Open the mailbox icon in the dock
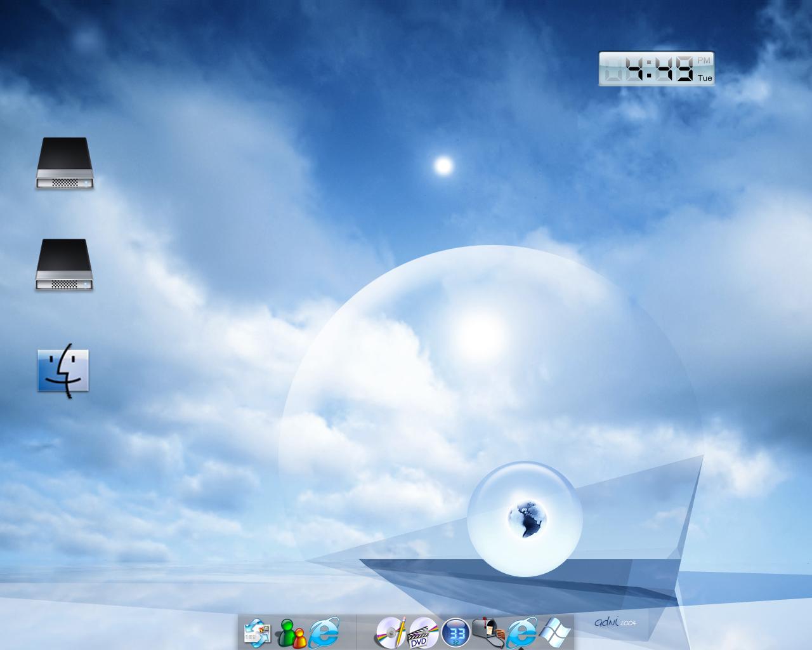The width and height of the screenshot is (812, 650). [x=488, y=633]
